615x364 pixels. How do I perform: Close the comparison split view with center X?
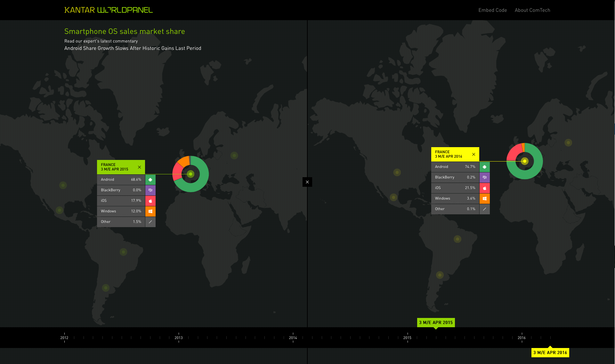click(x=307, y=182)
